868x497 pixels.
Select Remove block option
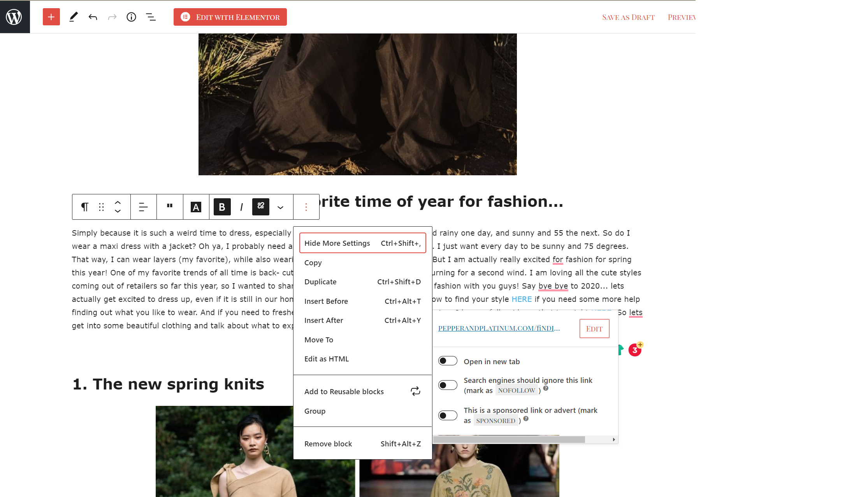[363, 444]
